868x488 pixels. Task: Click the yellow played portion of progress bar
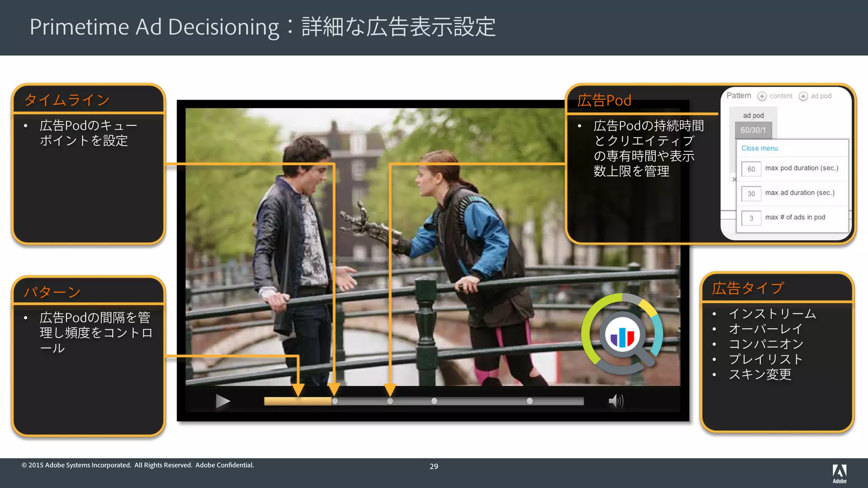[298, 401]
